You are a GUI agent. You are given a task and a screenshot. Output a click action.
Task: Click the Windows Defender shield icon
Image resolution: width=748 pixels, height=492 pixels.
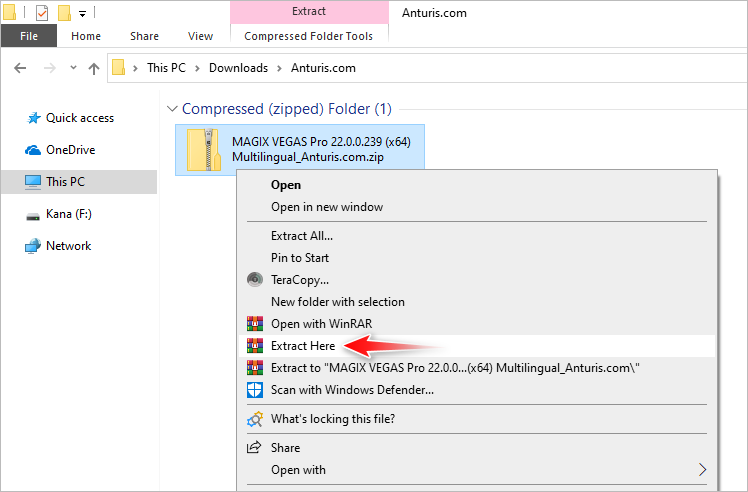(x=254, y=390)
